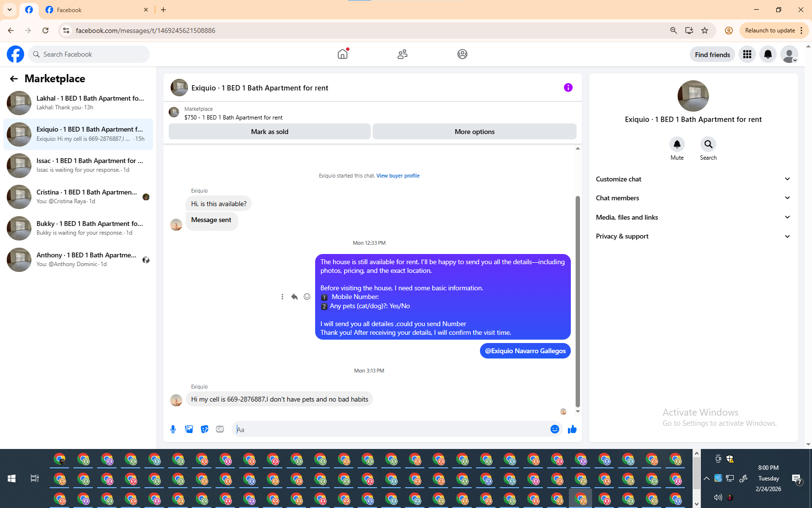Open the emoji picker in message box
The height and width of the screenshot is (508, 812).
coord(555,429)
